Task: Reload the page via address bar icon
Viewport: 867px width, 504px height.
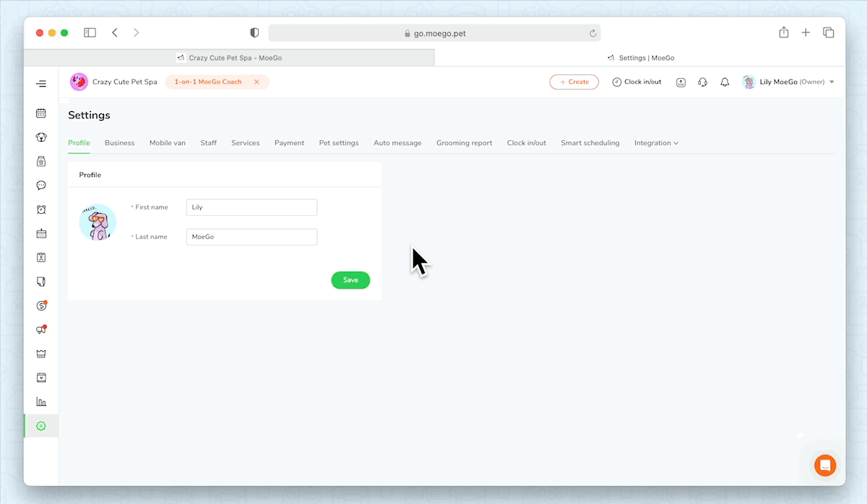Action: tap(593, 33)
